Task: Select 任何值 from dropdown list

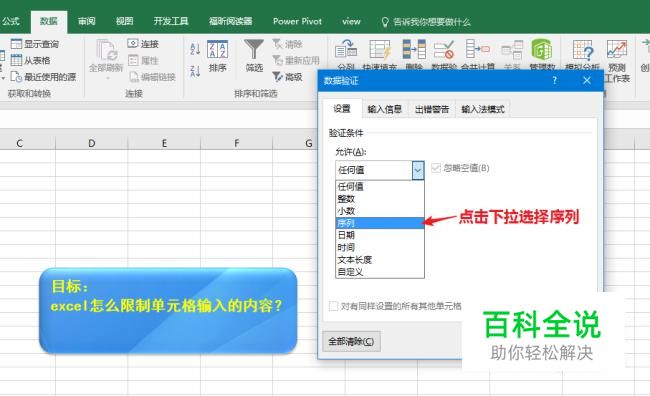Action: (x=380, y=187)
